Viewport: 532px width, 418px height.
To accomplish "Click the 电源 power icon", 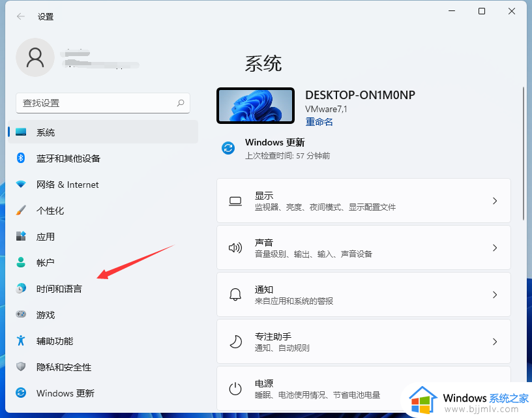I will tap(235, 389).
